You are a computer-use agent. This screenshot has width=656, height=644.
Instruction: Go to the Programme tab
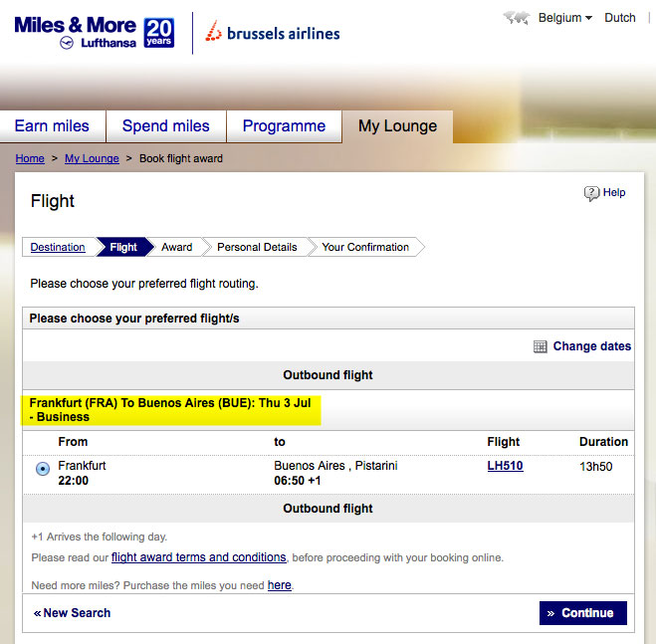tap(285, 126)
